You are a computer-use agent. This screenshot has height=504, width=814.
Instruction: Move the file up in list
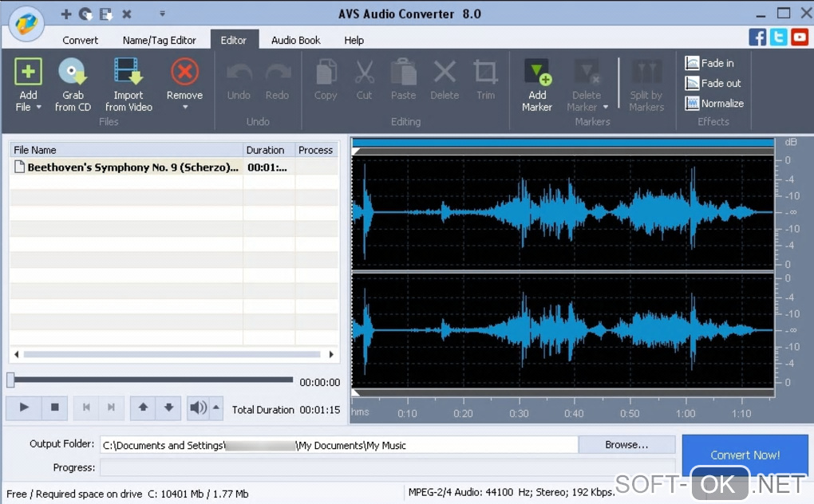tap(144, 408)
